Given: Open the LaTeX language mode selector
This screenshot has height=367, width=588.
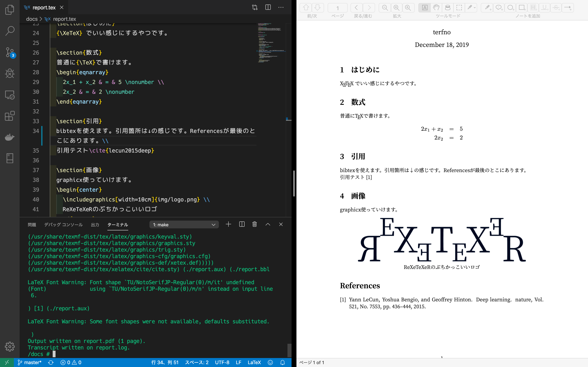Looking at the screenshot, I should pos(254,362).
